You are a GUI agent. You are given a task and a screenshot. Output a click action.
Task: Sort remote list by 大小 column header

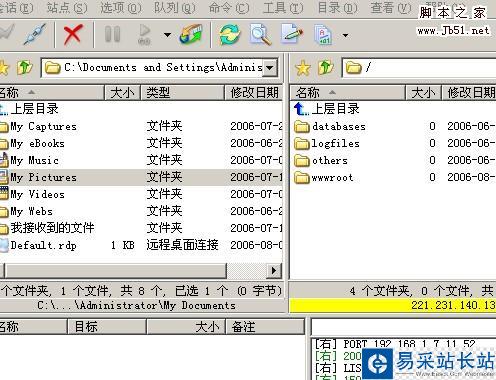point(423,92)
